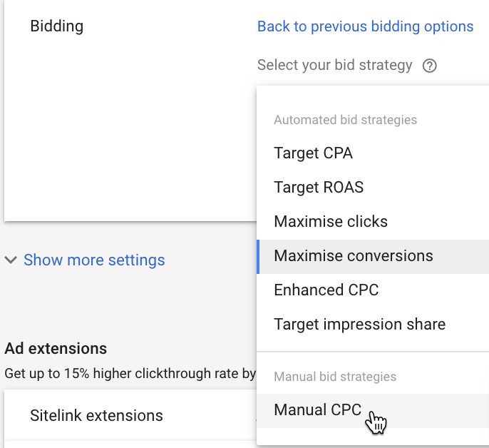489x448 pixels.
Task: Click the Manual bid strategies group header
Action: click(334, 376)
